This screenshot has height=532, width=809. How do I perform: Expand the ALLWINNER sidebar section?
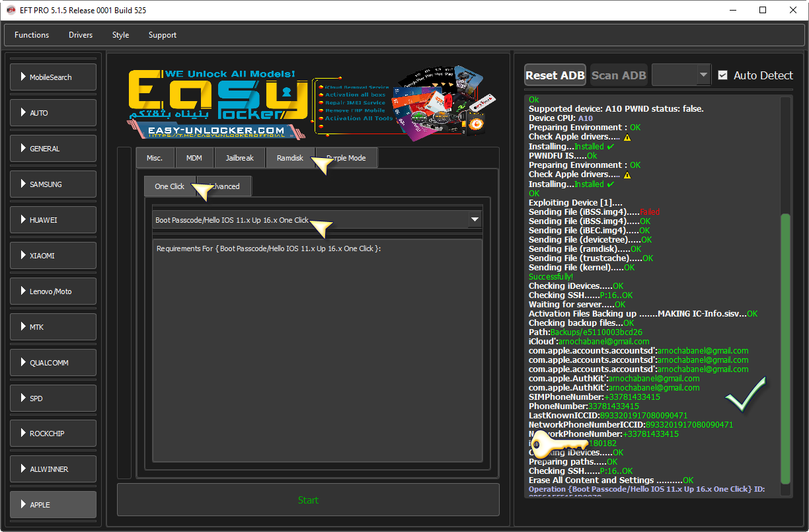click(54, 469)
